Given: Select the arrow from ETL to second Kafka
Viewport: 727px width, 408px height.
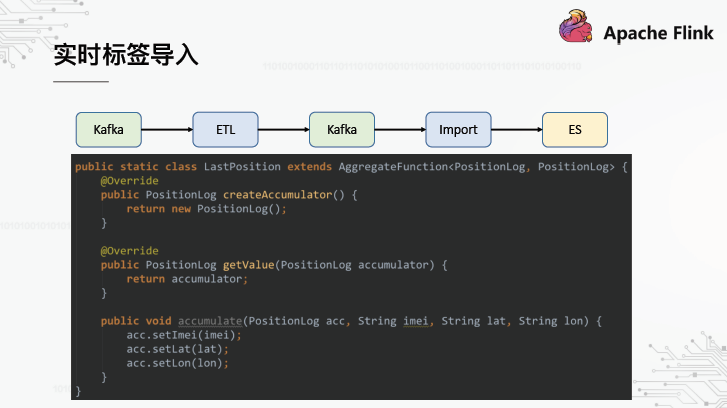Looking at the screenshot, I should tap(283, 129).
